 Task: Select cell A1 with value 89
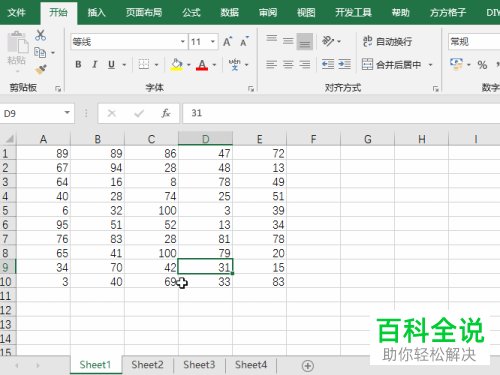tap(44, 153)
